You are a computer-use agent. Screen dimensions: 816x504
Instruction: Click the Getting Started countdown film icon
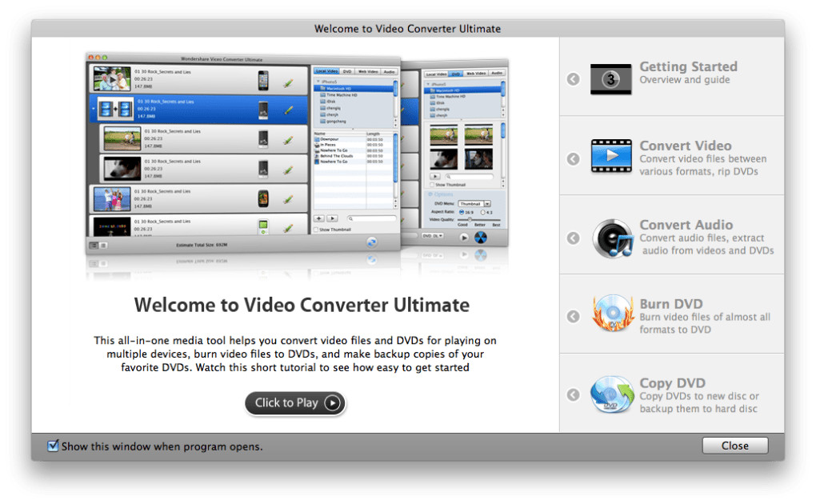611,79
